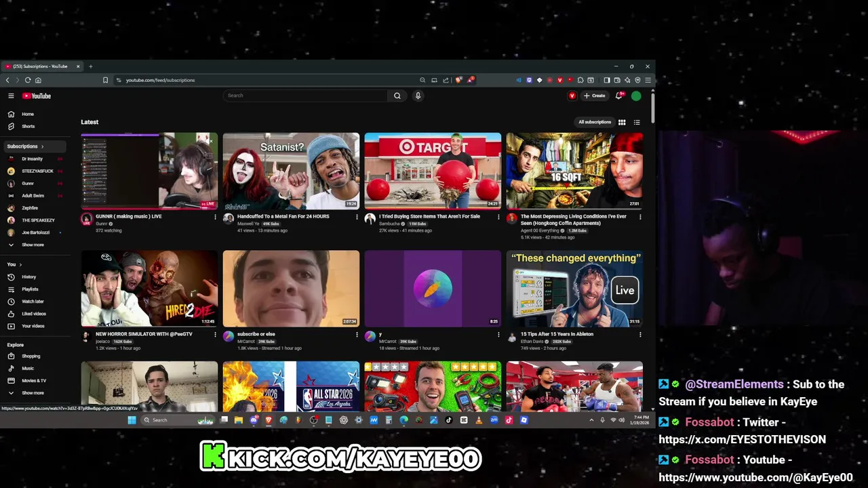Open Adult Swim channel in sidebar
868x488 pixels.
pyautogui.click(x=34, y=195)
